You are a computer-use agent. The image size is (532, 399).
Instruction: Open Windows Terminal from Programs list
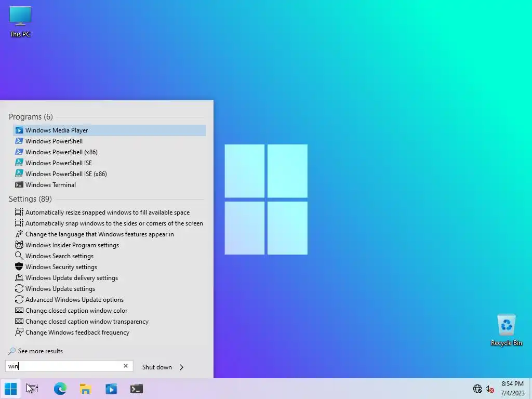109,184
